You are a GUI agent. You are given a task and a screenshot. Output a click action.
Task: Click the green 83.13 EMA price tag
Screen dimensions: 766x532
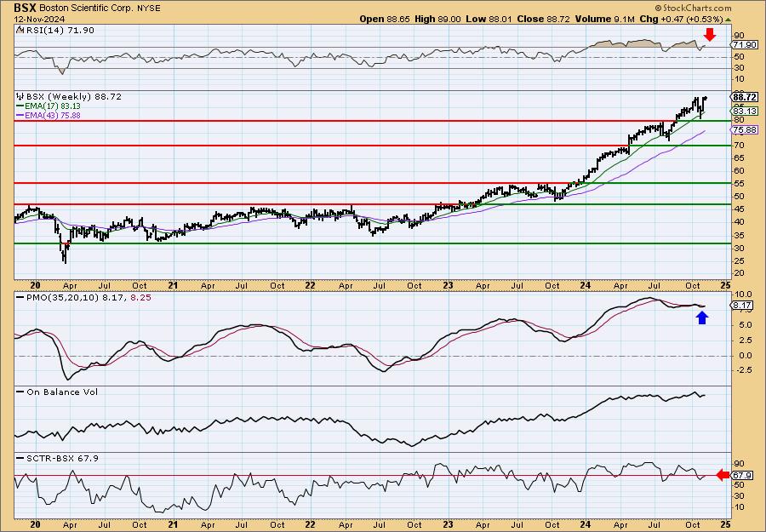[x=745, y=111]
